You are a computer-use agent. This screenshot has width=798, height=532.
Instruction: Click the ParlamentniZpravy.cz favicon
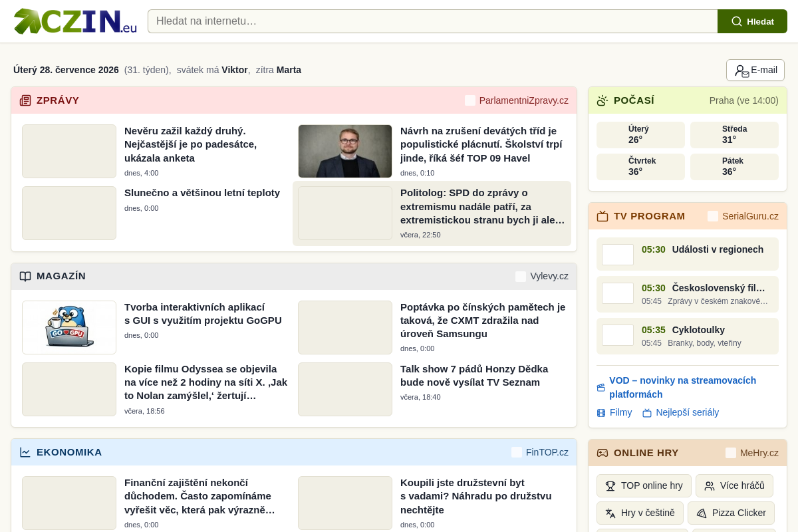470,100
